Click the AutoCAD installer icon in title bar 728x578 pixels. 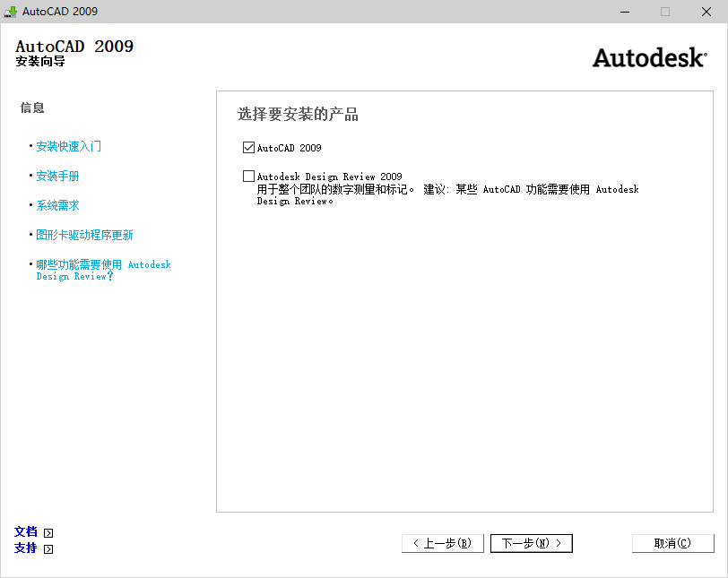9,12
